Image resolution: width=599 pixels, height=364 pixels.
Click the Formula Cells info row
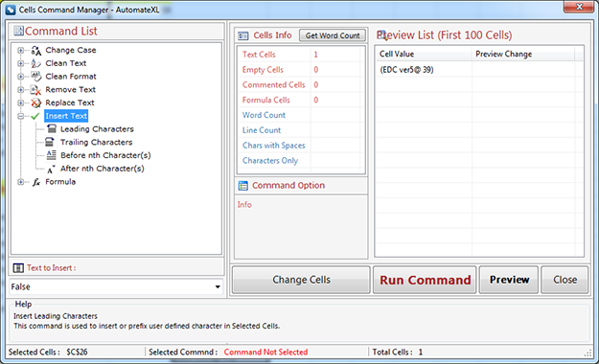click(300, 100)
